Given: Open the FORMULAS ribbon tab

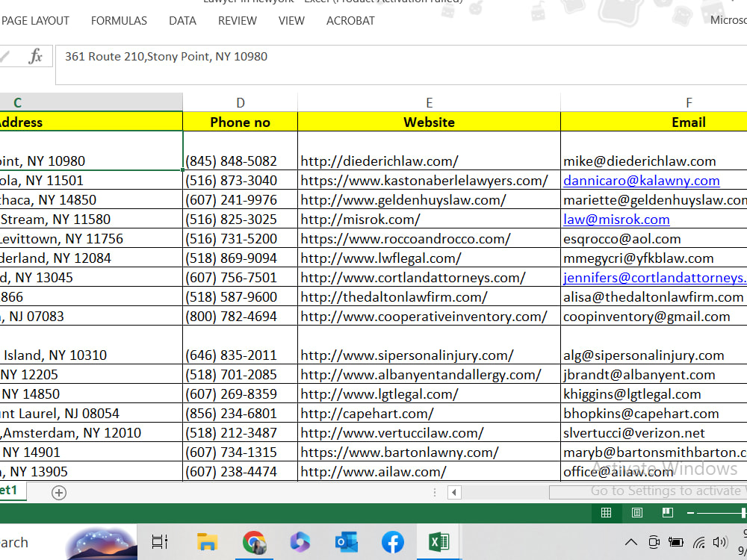Looking at the screenshot, I should click(119, 21).
